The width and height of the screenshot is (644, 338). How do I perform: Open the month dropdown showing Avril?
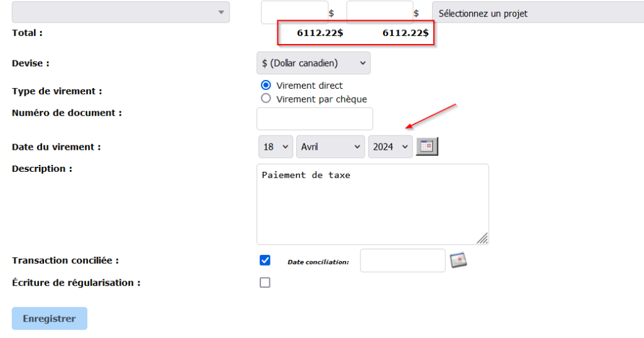point(330,147)
